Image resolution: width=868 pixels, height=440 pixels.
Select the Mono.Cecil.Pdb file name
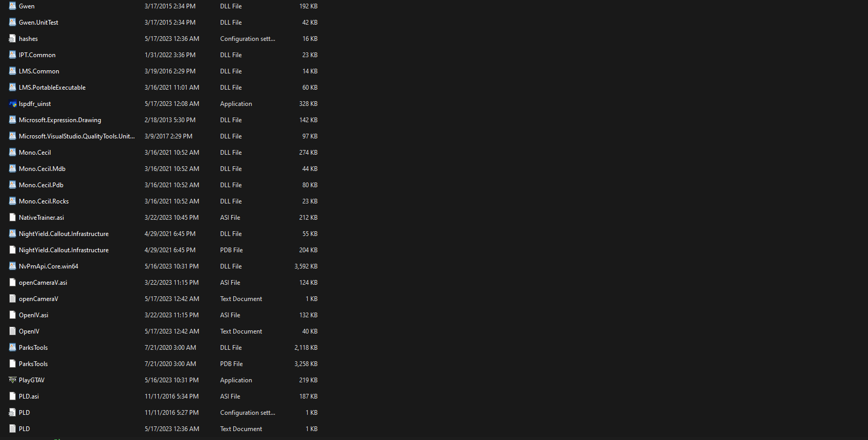click(41, 185)
